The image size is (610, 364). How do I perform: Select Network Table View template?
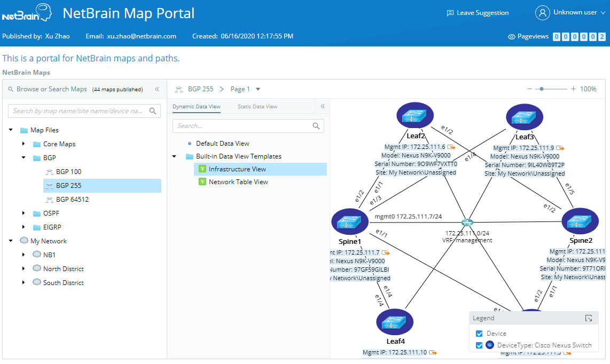tap(238, 182)
